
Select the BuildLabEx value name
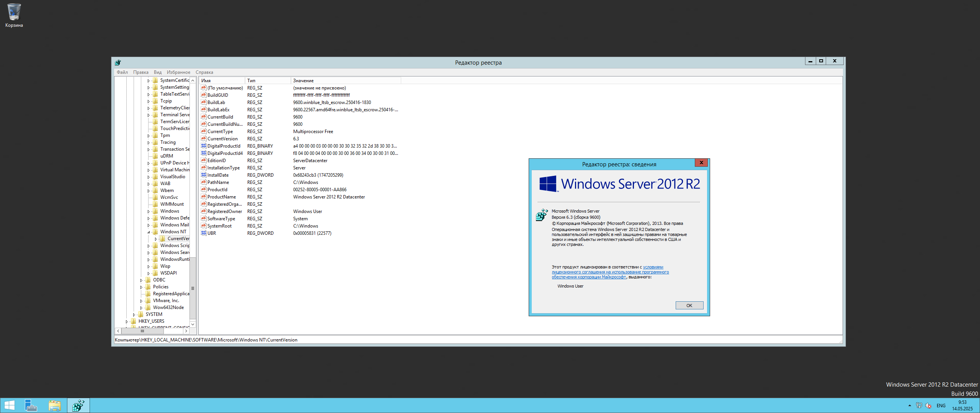219,109
